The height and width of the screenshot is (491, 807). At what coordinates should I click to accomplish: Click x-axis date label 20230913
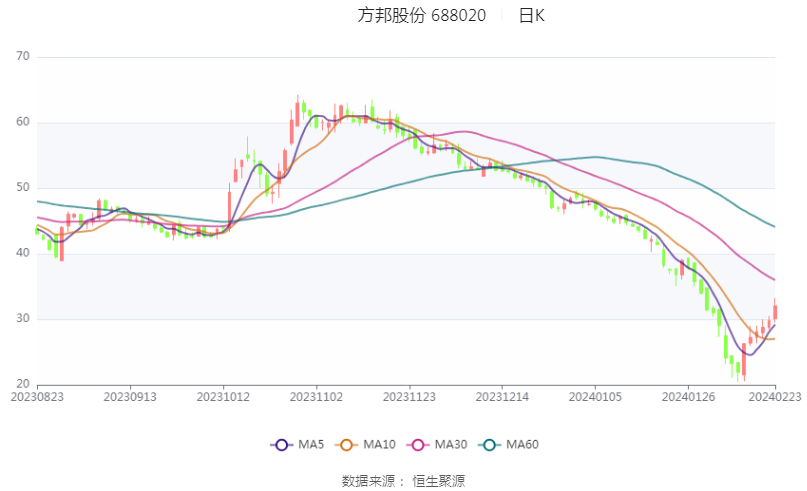point(130,397)
